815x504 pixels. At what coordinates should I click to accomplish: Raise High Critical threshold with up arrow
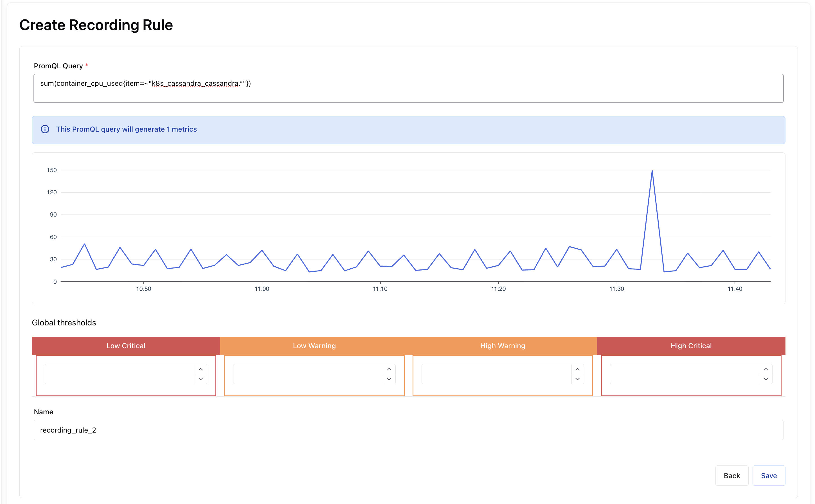point(766,369)
